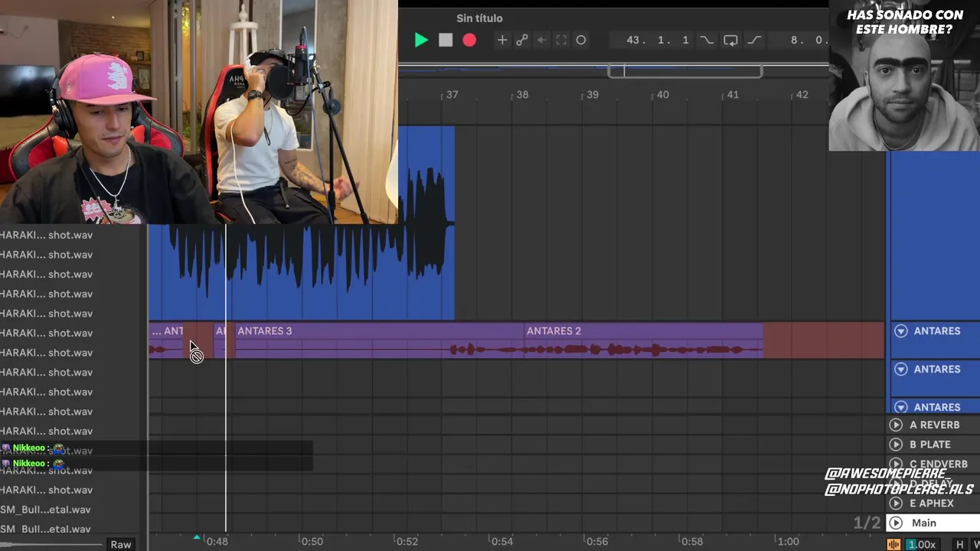The height and width of the screenshot is (551, 980).
Task: Click the arrangement overview zoom bracket
Action: tap(685, 71)
